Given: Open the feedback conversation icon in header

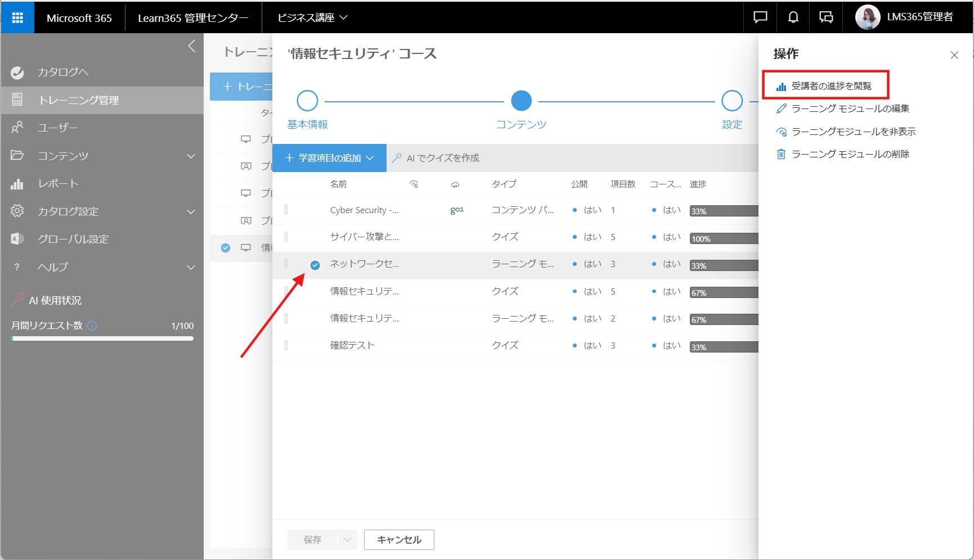Looking at the screenshot, I should coord(826,17).
